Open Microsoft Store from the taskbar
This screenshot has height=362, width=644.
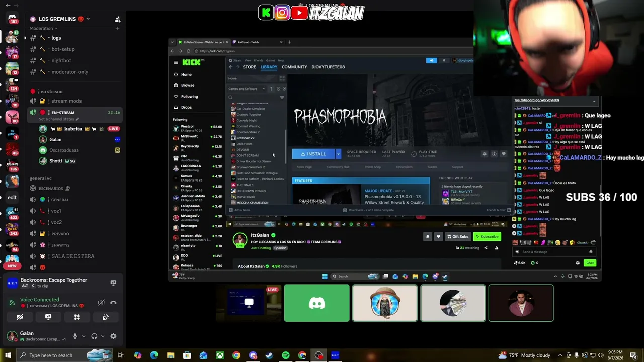click(187, 355)
